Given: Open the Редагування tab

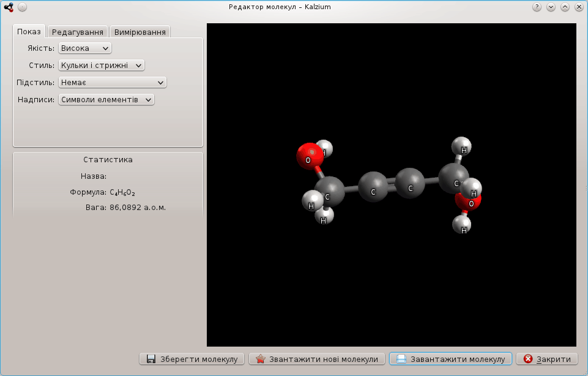Looking at the screenshot, I should coord(78,32).
